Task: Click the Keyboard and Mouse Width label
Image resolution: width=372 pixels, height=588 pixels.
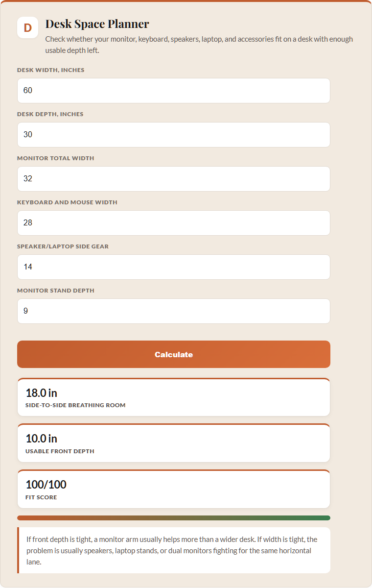Action: (x=67, y=202)
